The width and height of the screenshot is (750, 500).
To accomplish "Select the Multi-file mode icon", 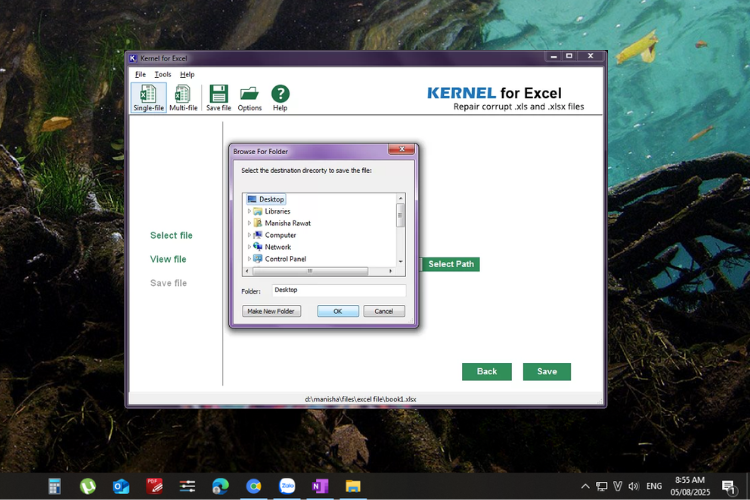I will 183,97.
